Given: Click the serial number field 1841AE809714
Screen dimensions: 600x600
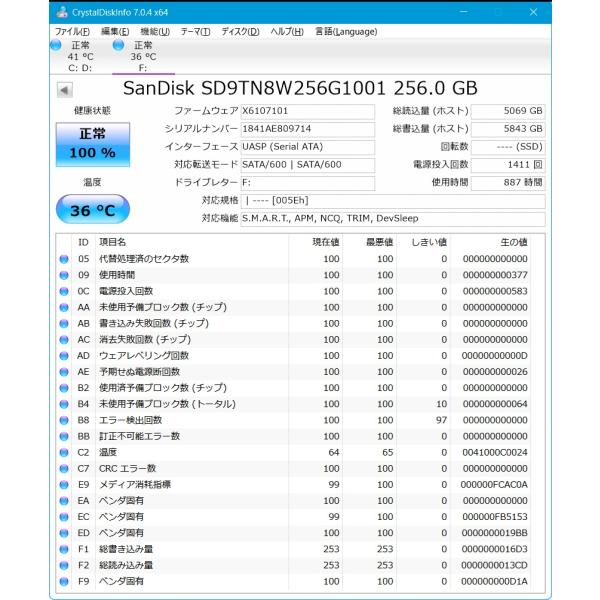Looking at the screenshot, I should pyautogui.click(x=308, y=129).
